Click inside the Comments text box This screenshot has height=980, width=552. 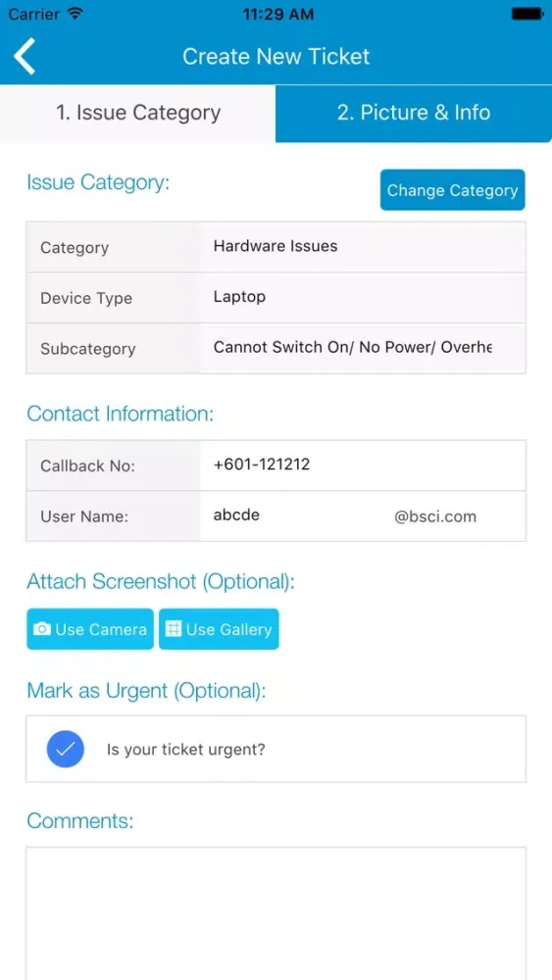276,913
